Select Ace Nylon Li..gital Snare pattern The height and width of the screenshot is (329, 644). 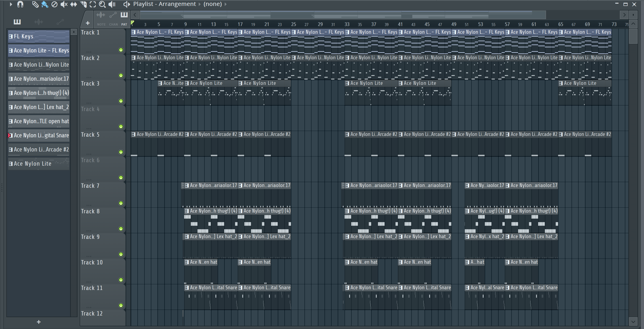click(39, 136)
